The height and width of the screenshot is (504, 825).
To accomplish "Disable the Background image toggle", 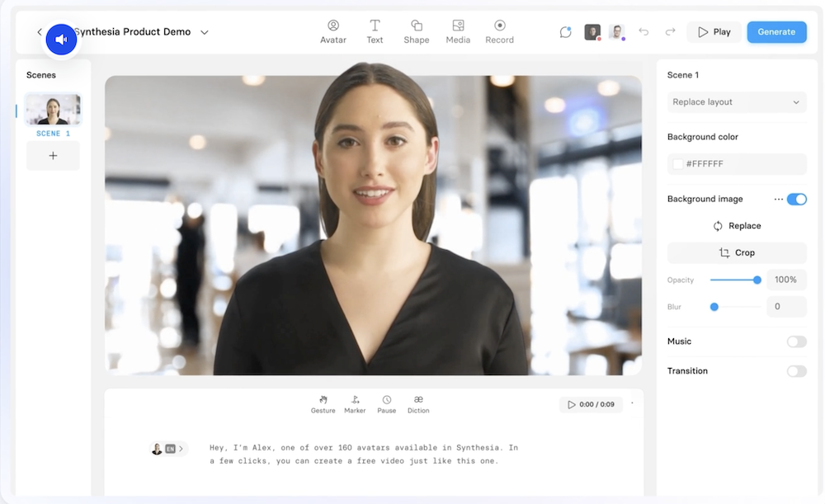I will 797,199.
